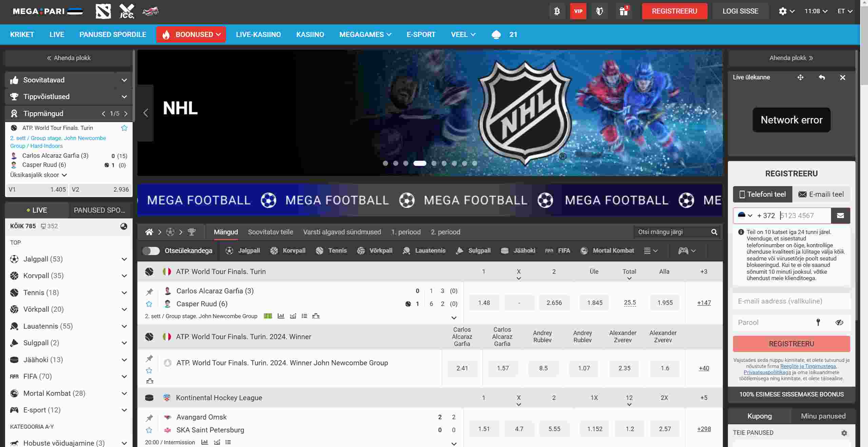
Task: Select E-maili teel registration option
Action: (821, 194)
